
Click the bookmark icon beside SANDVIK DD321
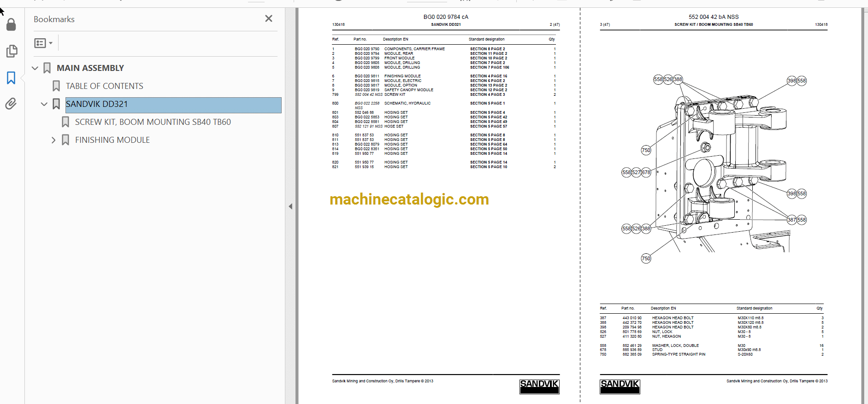[x=56, y=104]
